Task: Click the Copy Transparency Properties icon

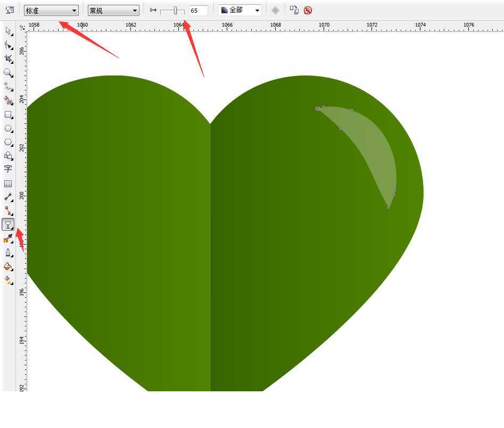Action: 294,10
